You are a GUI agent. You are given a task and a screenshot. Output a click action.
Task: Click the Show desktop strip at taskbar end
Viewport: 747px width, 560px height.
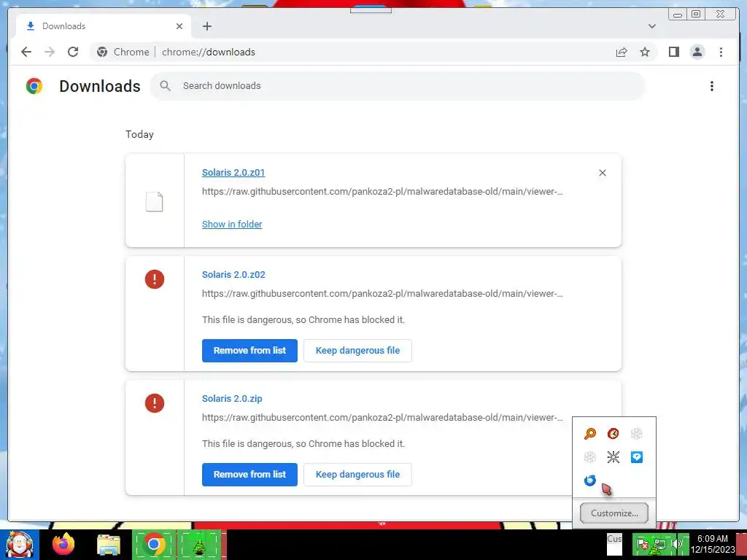coord(742,545)
